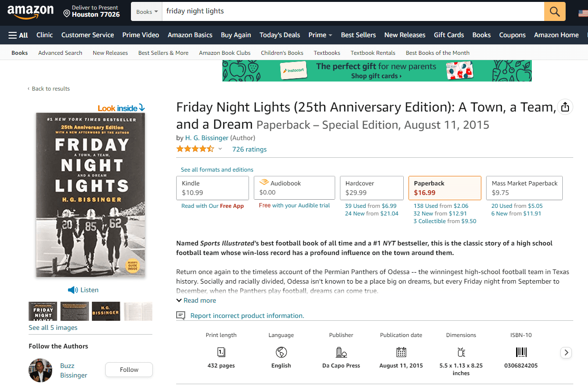Play the Listen audio sample
588x388 pixels.
pos(83,290)
